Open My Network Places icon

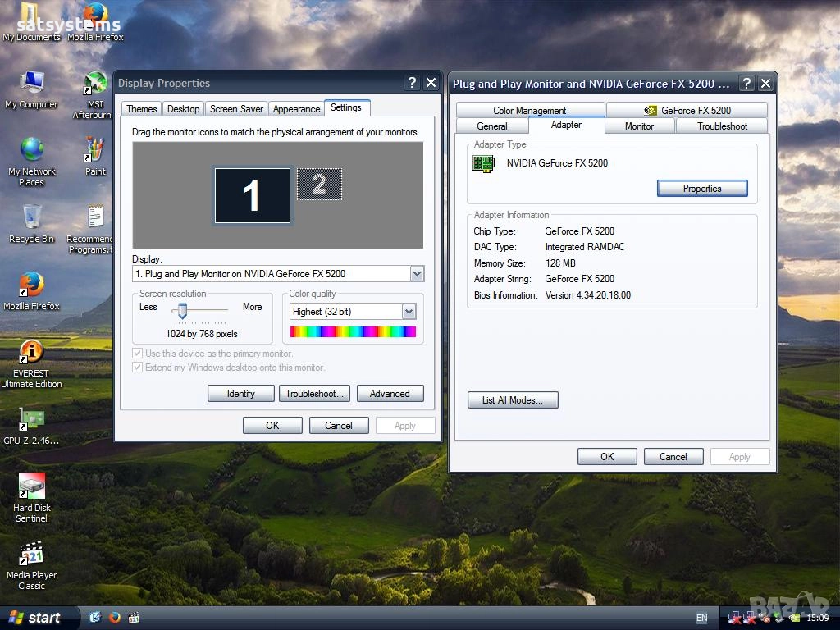[31, 152]
